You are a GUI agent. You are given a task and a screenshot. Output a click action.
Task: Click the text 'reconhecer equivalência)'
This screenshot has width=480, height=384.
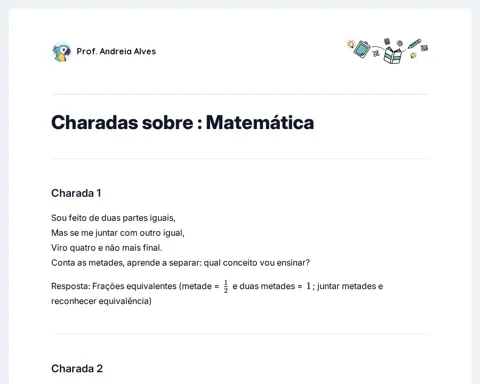101,301
